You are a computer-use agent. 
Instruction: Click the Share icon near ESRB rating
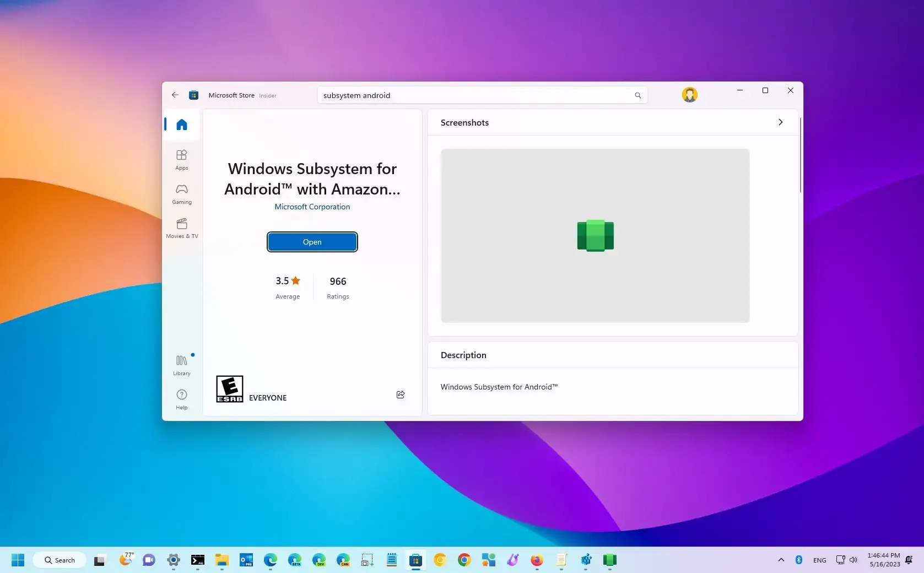pyautogui.click(x=401, y=394)
